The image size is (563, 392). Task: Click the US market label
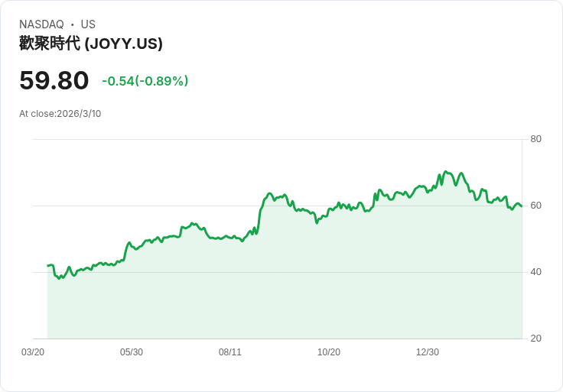(x=88, y=24)
